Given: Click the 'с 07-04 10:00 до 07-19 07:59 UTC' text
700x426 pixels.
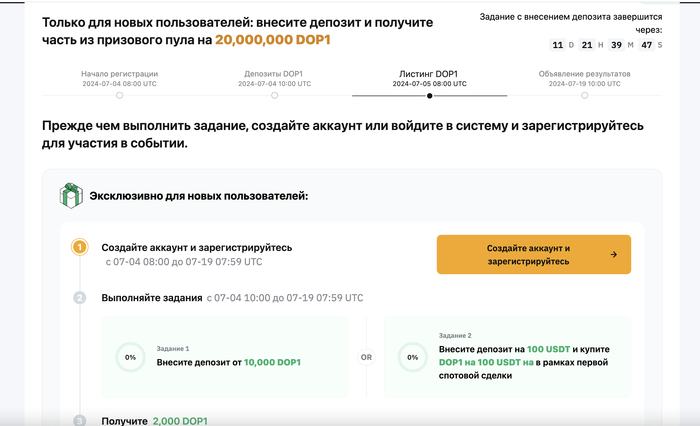Looking at the screenshot, I should (285, 298).
